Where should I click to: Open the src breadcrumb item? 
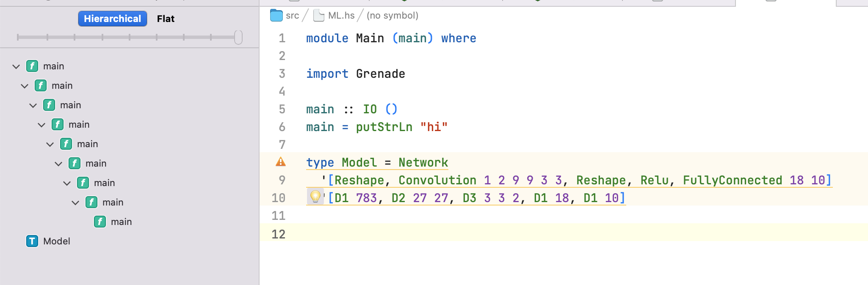[292, 16]
